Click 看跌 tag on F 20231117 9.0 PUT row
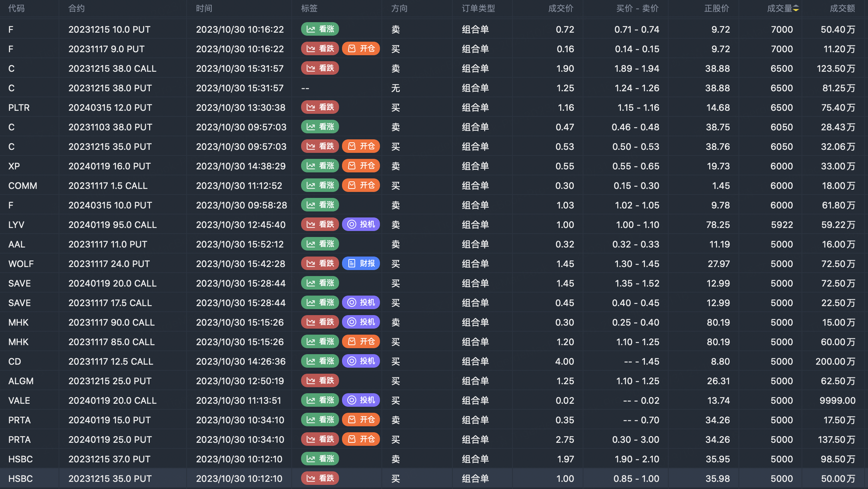 (x=320, y=49)
